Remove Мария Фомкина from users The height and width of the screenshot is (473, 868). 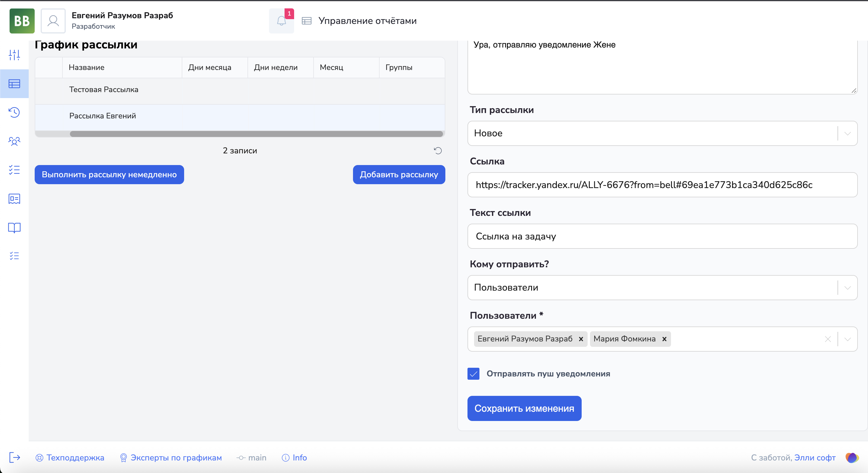point(664,339)
